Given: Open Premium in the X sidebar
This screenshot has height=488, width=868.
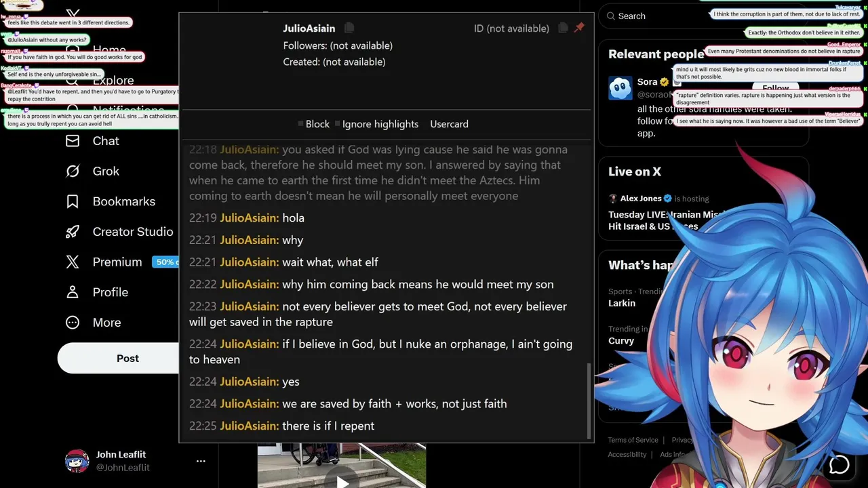Looking at the screenshot, I should point(117,262).
